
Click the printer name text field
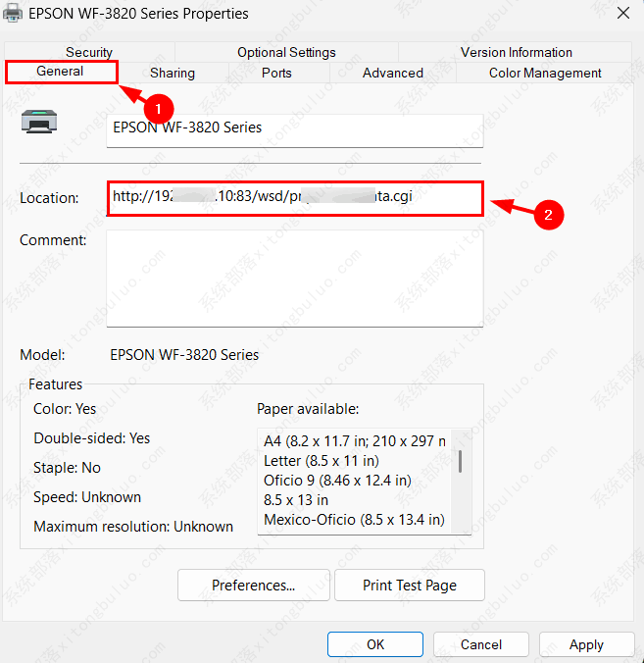pos(294,128)
